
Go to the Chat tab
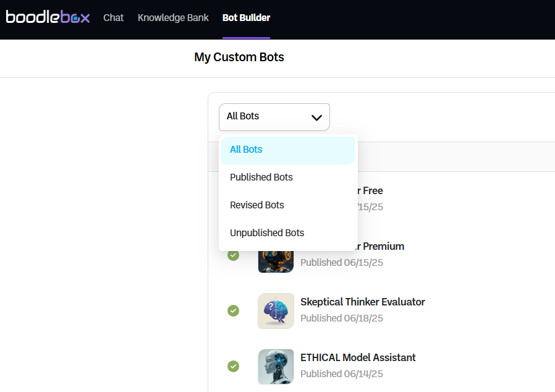coord(114,18)
